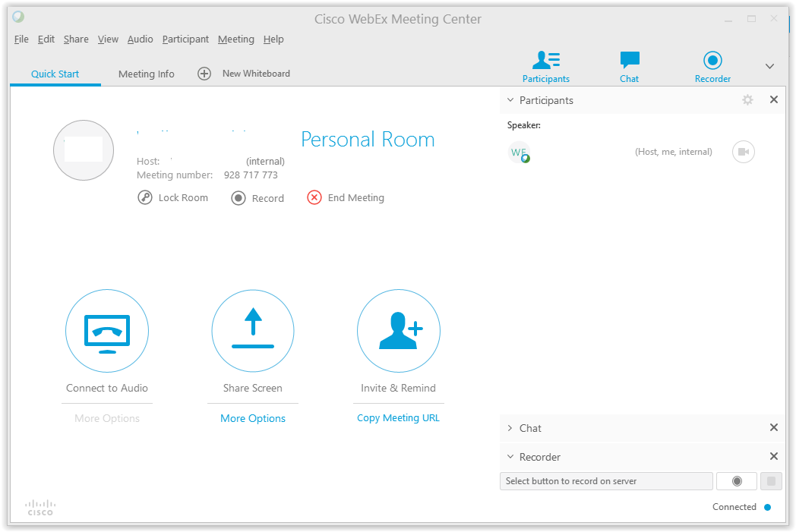Open the File menu
Image resolution: width=796 pixels, height=532 pixels.
[x=21, y=39]
